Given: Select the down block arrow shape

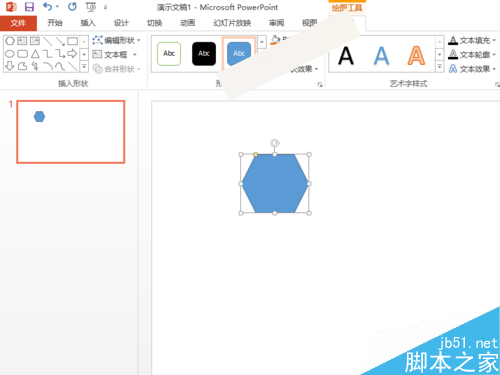Looking at the screenshot, I should 10,66.
